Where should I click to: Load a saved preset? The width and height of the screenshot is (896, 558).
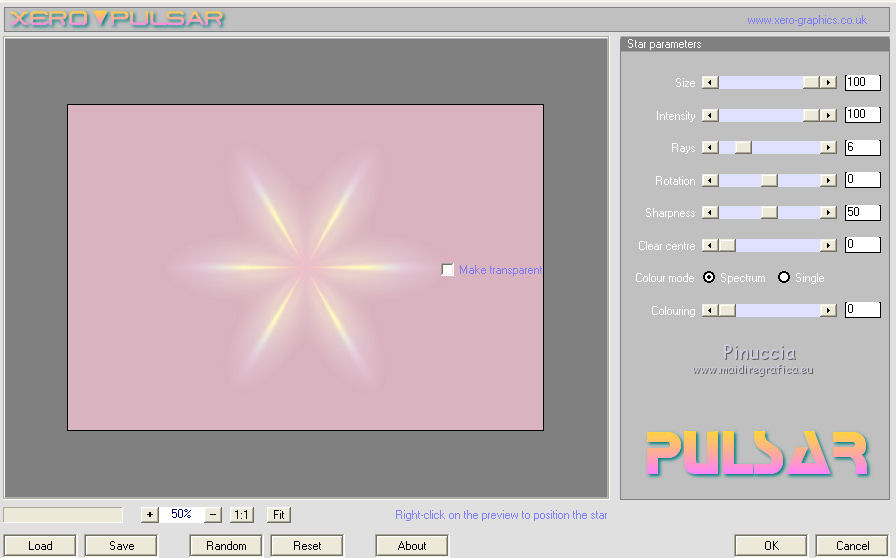tap(40, 545)
